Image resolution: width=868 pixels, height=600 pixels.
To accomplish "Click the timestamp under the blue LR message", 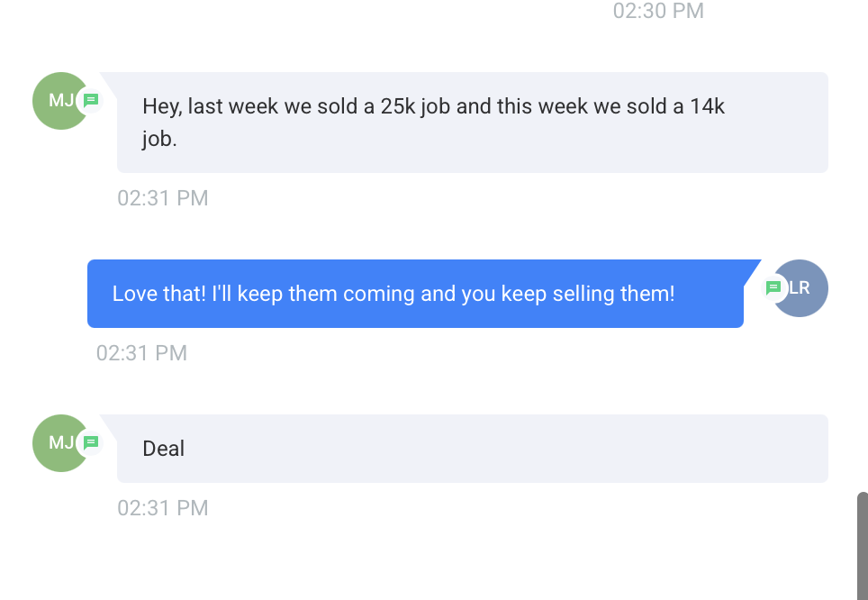I will pyautogui.click(x=142, y=353).
